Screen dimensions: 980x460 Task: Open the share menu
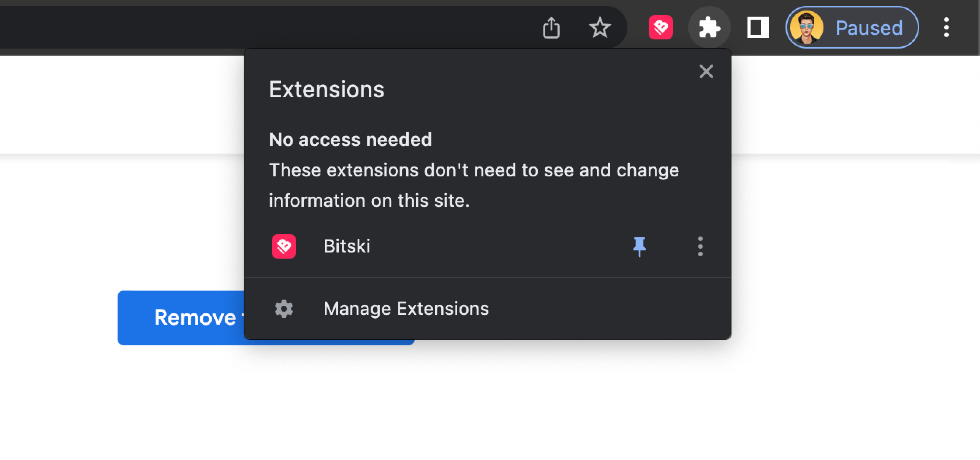[x=551, y=27]
